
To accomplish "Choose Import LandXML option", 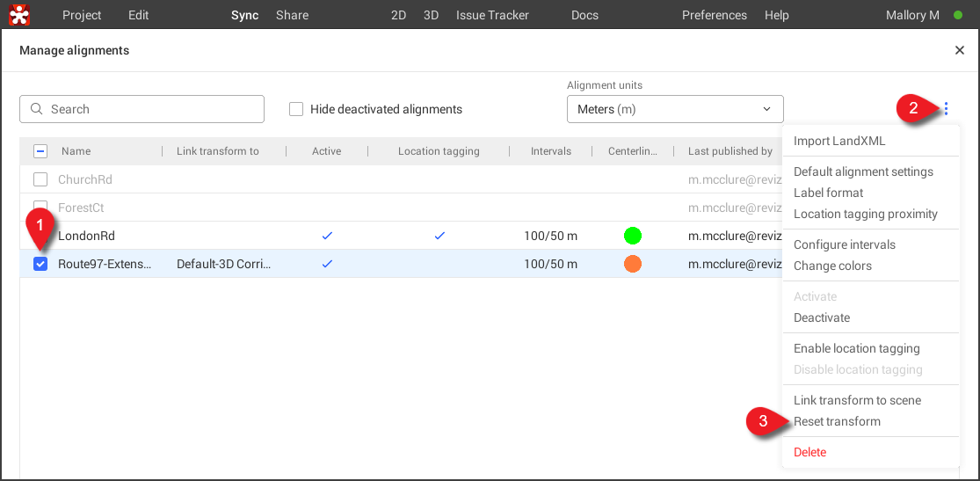I will [x=839, y=141].
